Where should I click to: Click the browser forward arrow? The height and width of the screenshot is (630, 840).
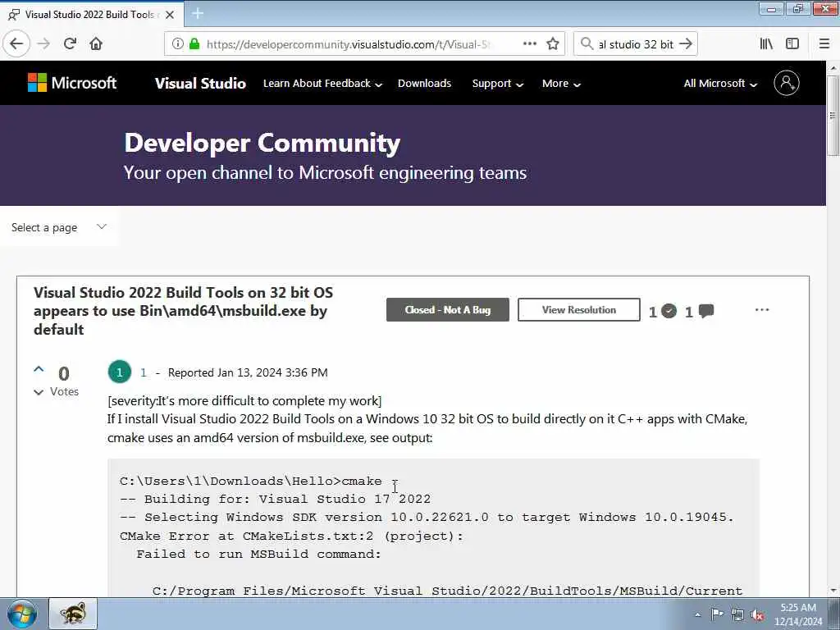click(44, 44)
